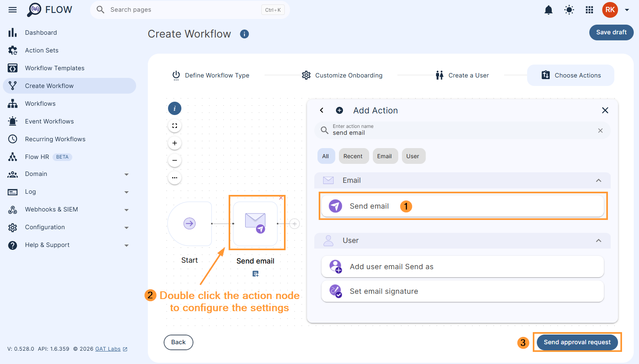639x364 pixels.
Task: Expand account dropdown arrow beside avatar
Action: coord(627,10)
